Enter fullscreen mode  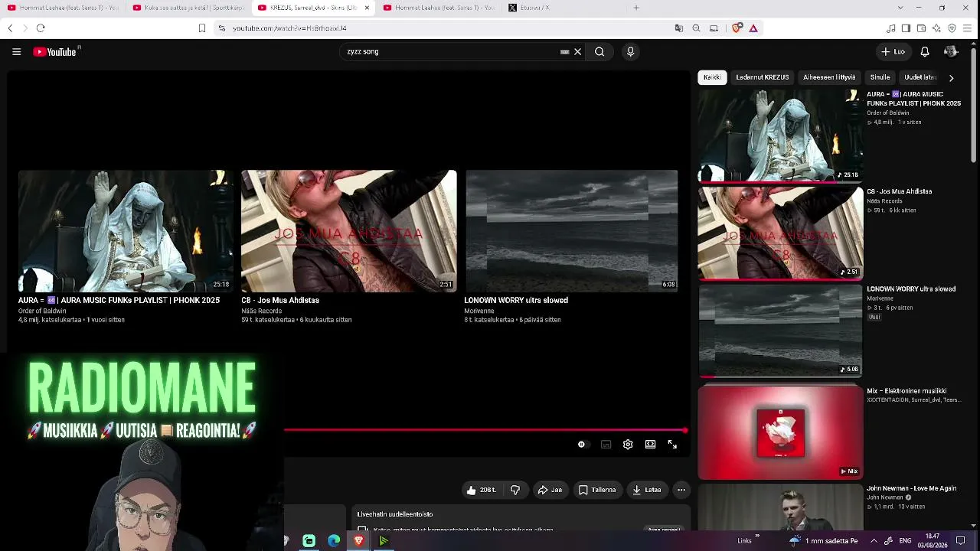(x=672, y=445)
